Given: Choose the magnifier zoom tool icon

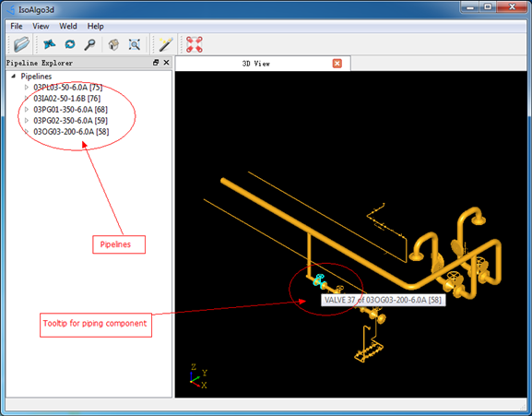Looking at the screenshot, I should 90,44.
